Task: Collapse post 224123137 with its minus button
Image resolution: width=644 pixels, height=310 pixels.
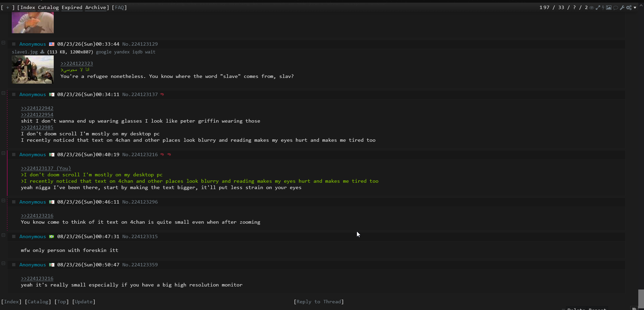Action: pos(3,93)
